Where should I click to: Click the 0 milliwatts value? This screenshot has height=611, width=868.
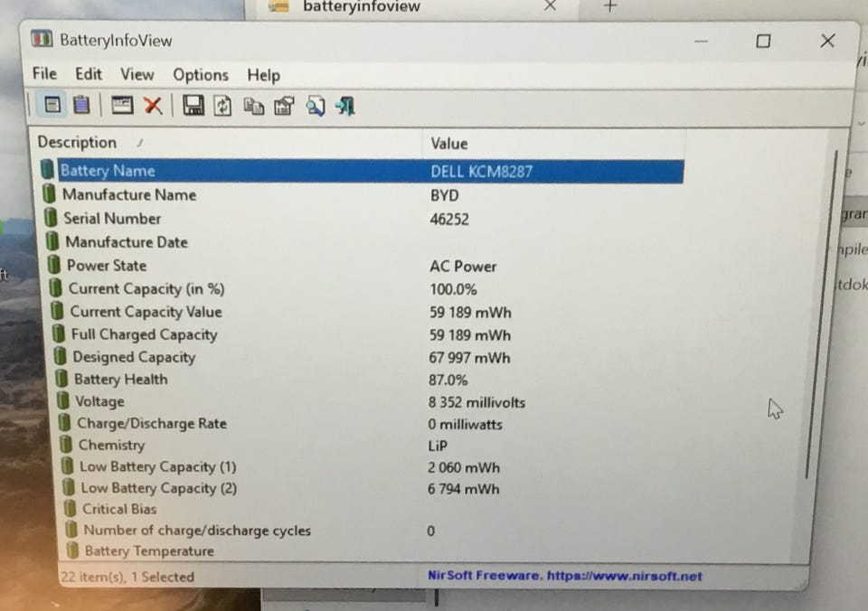click(465, 425)
